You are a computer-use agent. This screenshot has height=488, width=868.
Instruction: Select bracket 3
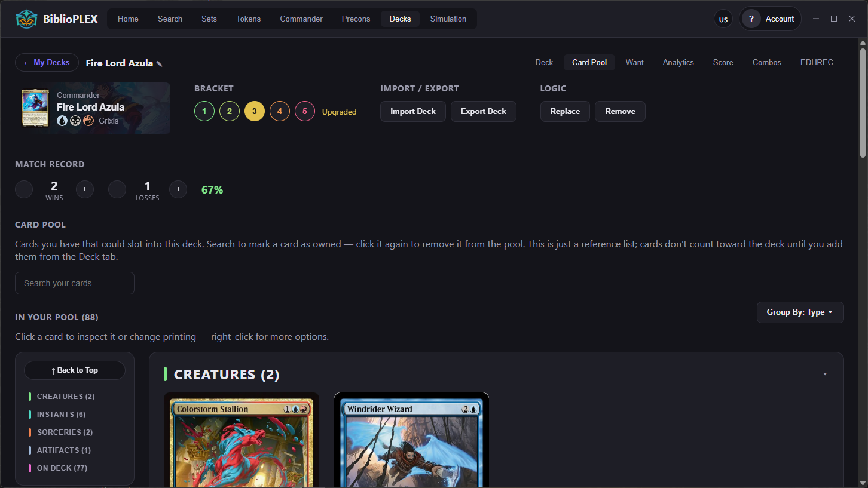click(x=255, y=111)
